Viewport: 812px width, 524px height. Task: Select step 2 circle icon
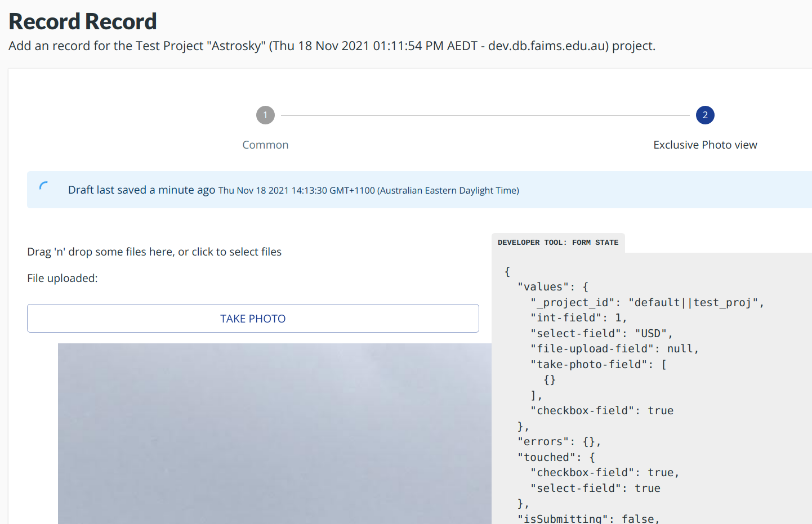[x=705, y=115]
